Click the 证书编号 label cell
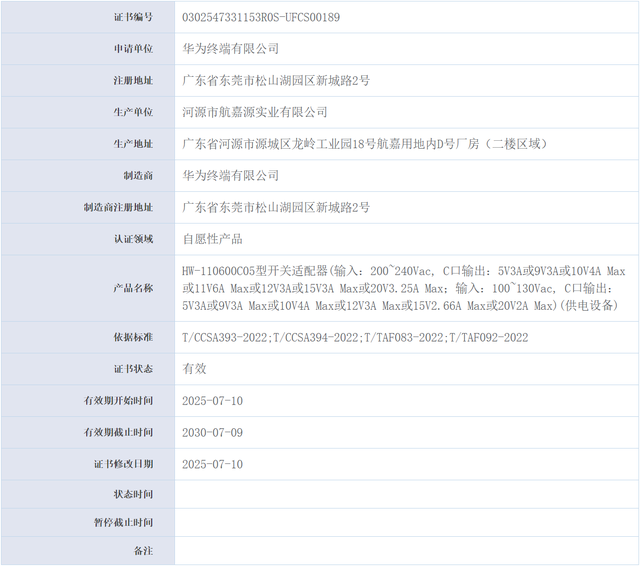The height and width of the screenshot is (566, 640). coord(88,17)
